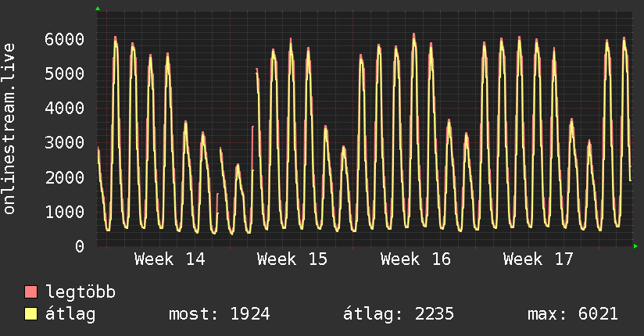Click the átlag legend text beside yellow swatch

click(70, 314)
